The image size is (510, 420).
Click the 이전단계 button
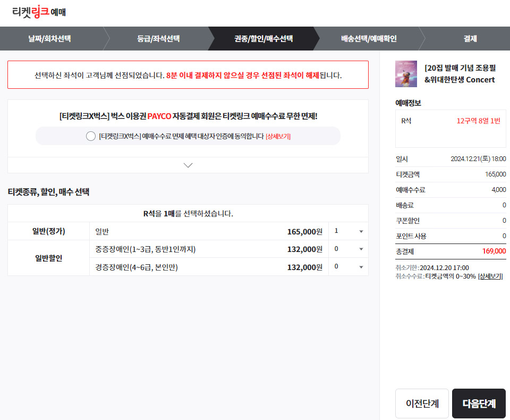coord(422,404)
